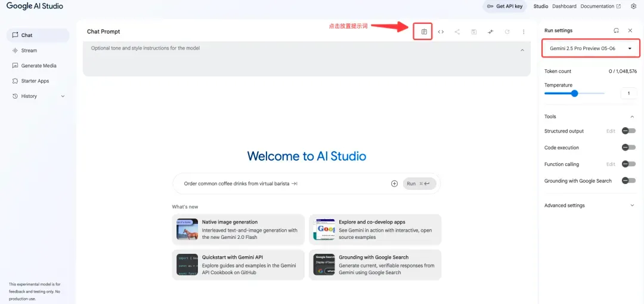Click reset settings icon in Run settings
Screen dimensions: 644x304
pos(616,30)
